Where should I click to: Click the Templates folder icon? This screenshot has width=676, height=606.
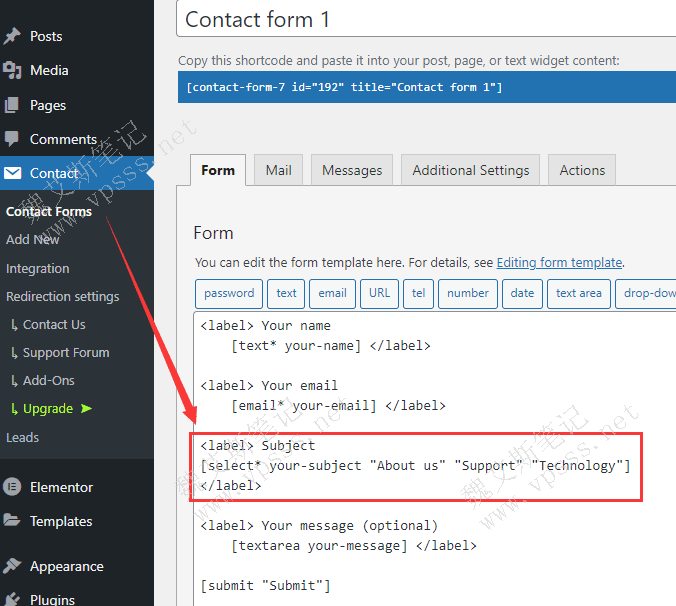coord(12,521)
